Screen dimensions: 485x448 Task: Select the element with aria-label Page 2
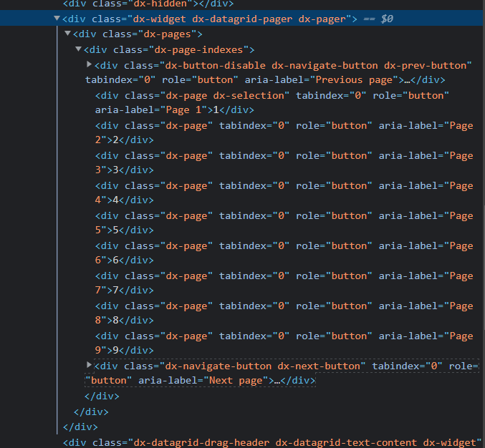(284, 132)
